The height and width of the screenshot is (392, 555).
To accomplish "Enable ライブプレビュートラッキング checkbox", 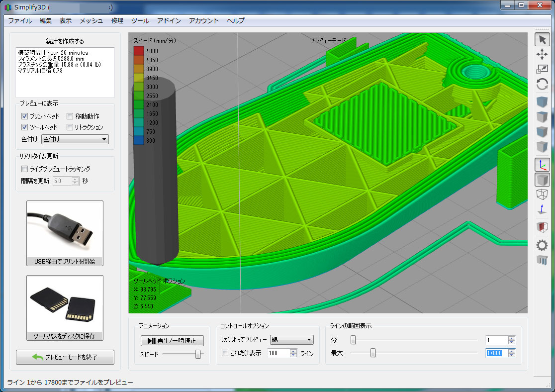I will tap(24, 169).
